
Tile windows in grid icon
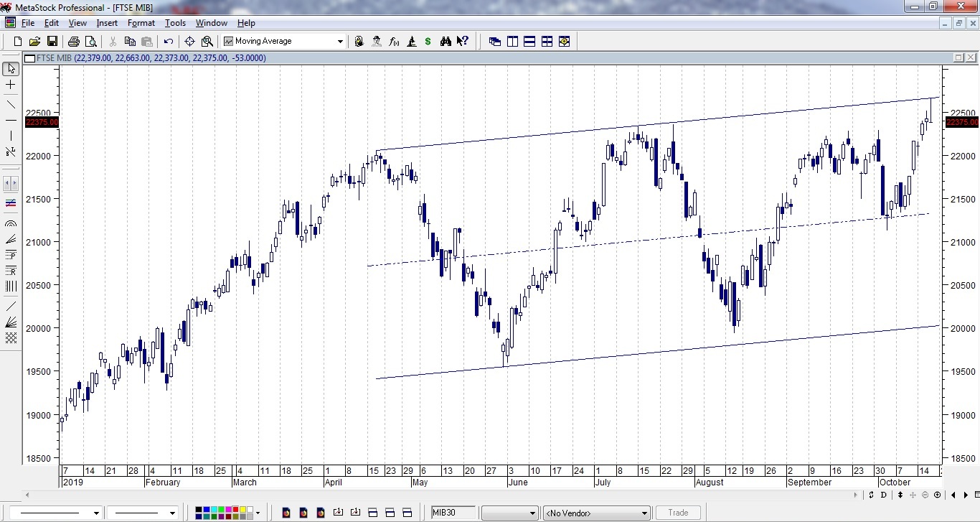pyautogui.click(x=547, y=42)
